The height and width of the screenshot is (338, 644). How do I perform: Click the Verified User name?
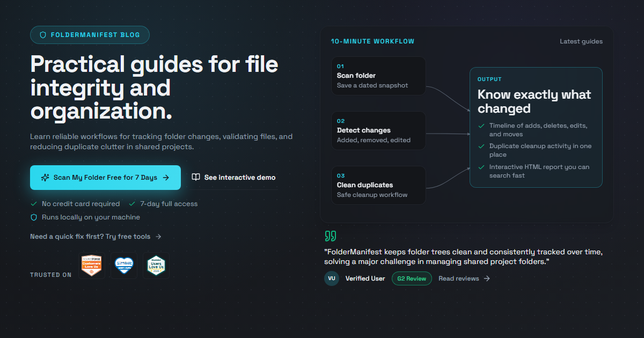click(x=365, y=278)
